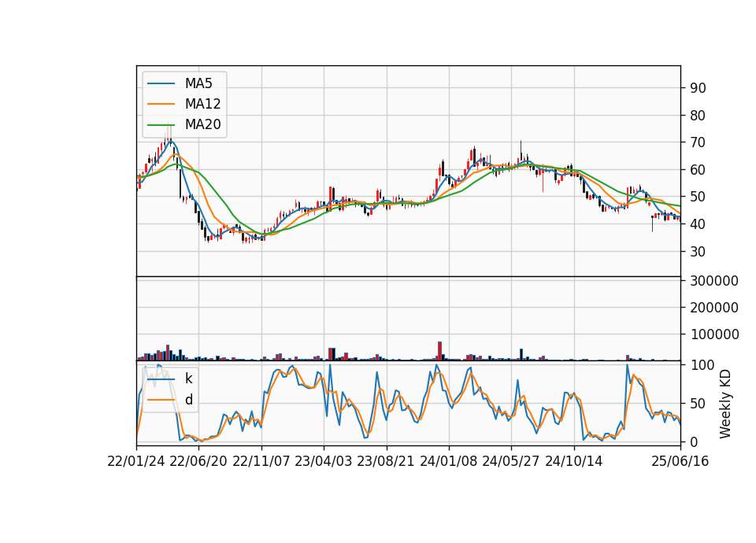Click the 24/01/08 date tick label
This screenshot has width=756, height=543.
coord(448,461)
